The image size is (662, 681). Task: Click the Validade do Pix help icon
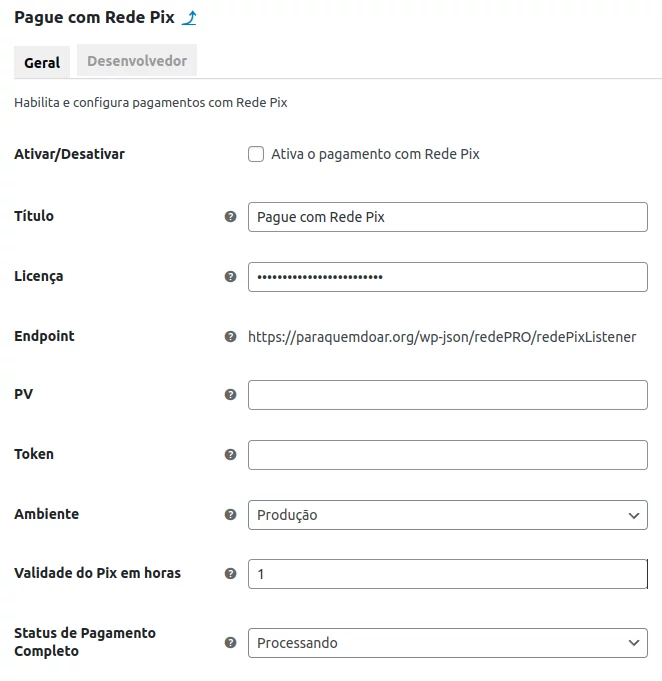pos(231,574)
